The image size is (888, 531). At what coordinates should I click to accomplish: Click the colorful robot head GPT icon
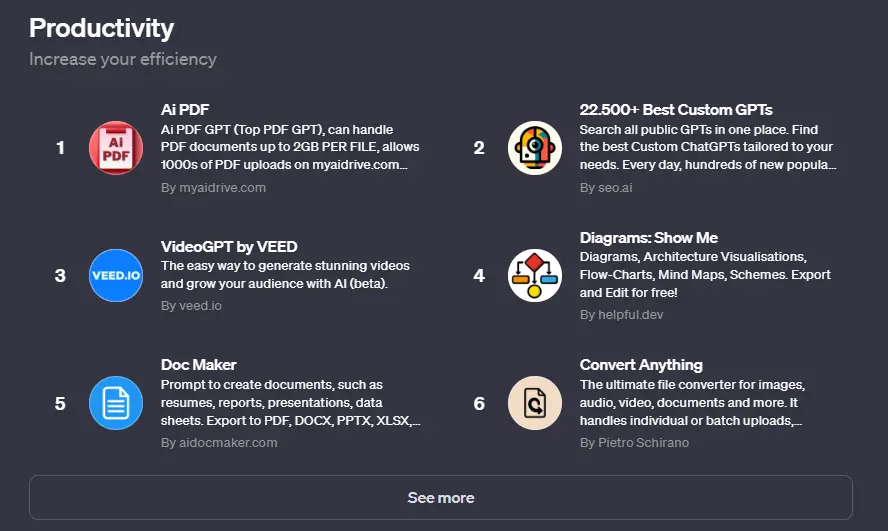[535, 148]
